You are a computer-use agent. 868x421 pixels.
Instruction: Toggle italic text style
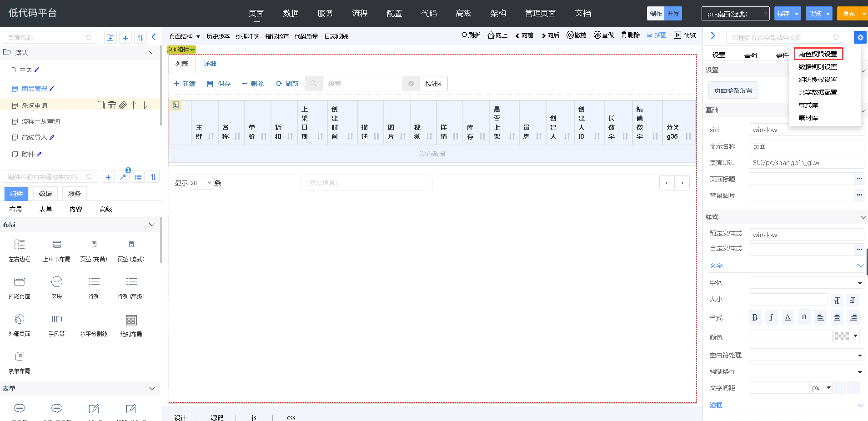(x=771, y=317)
